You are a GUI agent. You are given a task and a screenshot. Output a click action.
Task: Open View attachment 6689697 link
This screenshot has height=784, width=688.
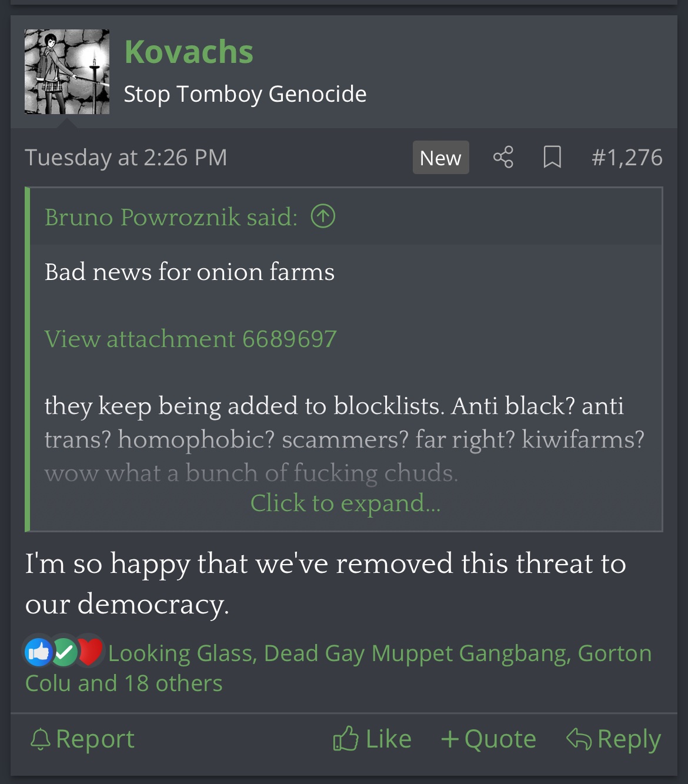tap(191, 339)
